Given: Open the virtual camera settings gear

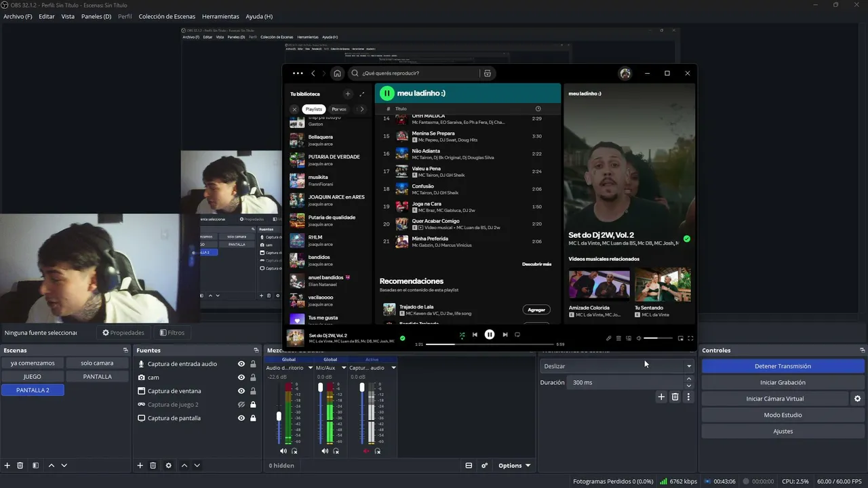Looking at the screenshot, I should tap(857, 399).
